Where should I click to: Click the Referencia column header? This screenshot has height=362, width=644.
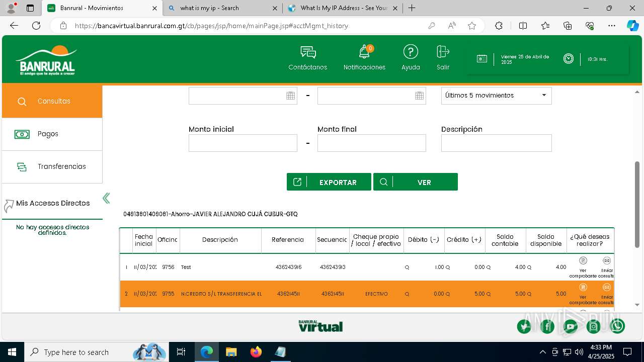coord(288,240)
